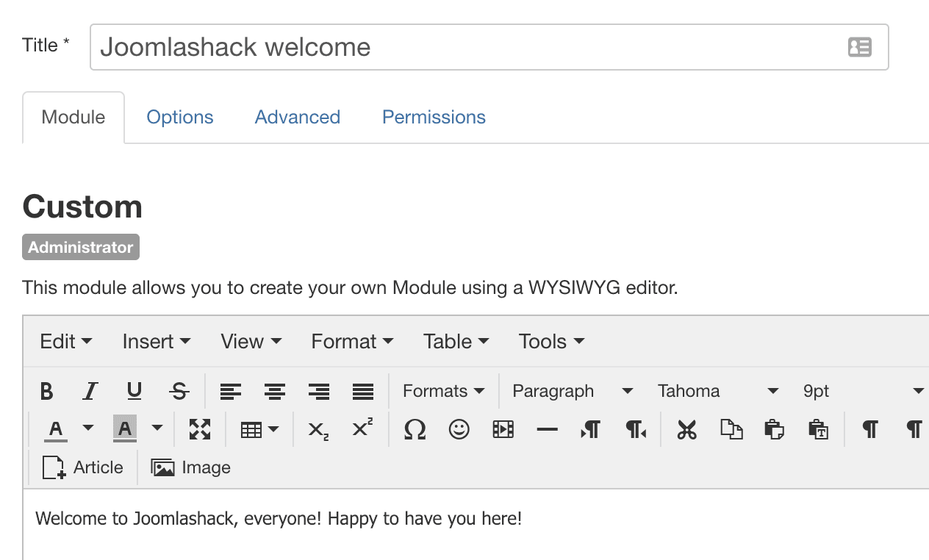Switch to the Advanced tab
Viewport: 929px width, 560px height.
298,118
